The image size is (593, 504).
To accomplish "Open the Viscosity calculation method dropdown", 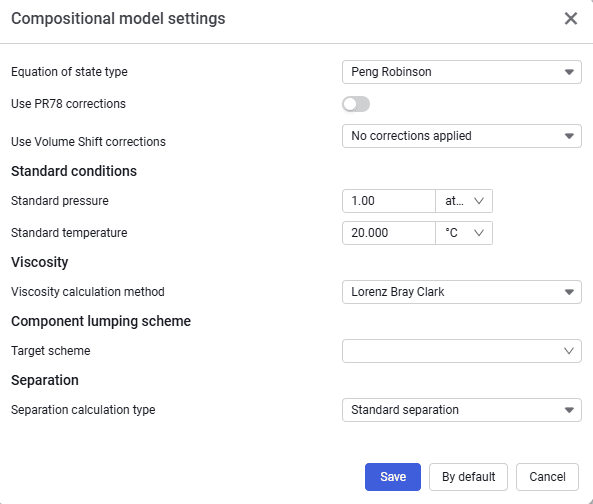I will (462, 292).
